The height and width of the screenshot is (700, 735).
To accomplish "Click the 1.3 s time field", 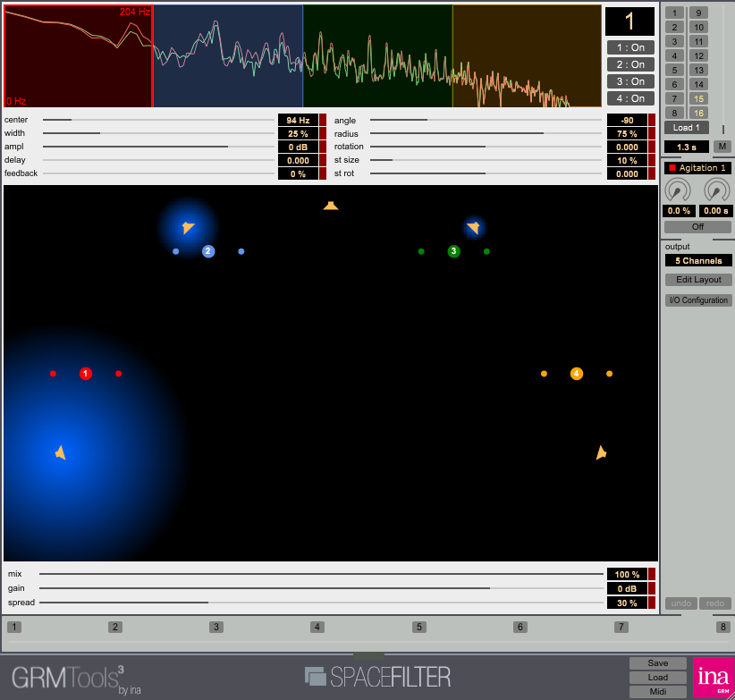I will coord(686,148).
